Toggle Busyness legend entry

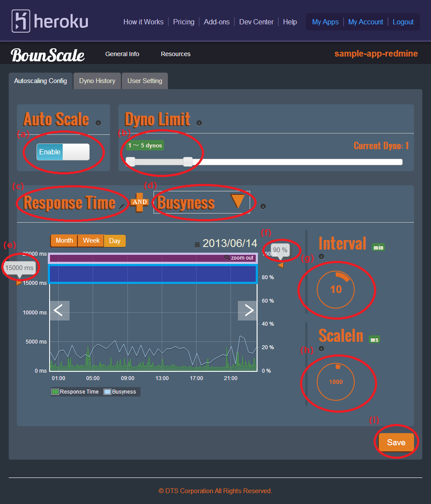click(x=120, y=391)
